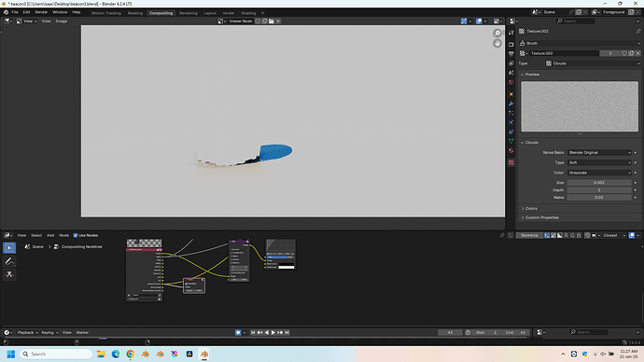
Task: Collapse the Preview panel
Action: (531, 75)
